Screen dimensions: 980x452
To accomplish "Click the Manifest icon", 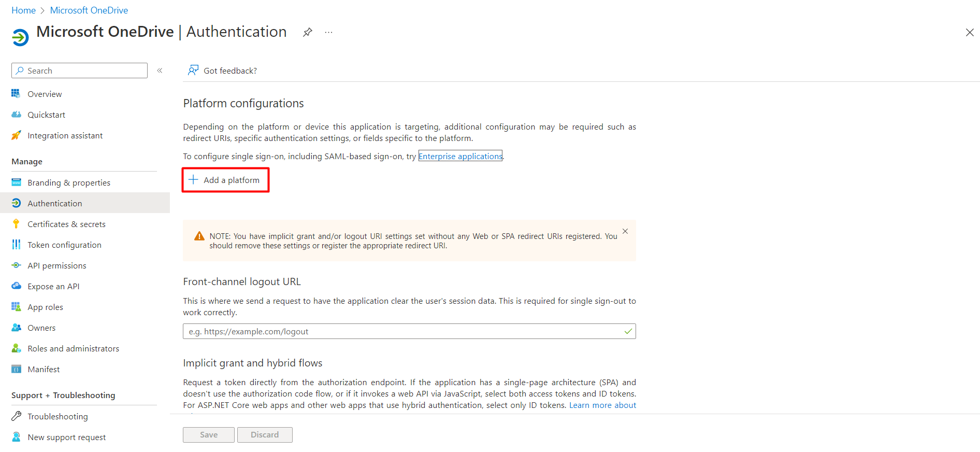I will 16,369.
